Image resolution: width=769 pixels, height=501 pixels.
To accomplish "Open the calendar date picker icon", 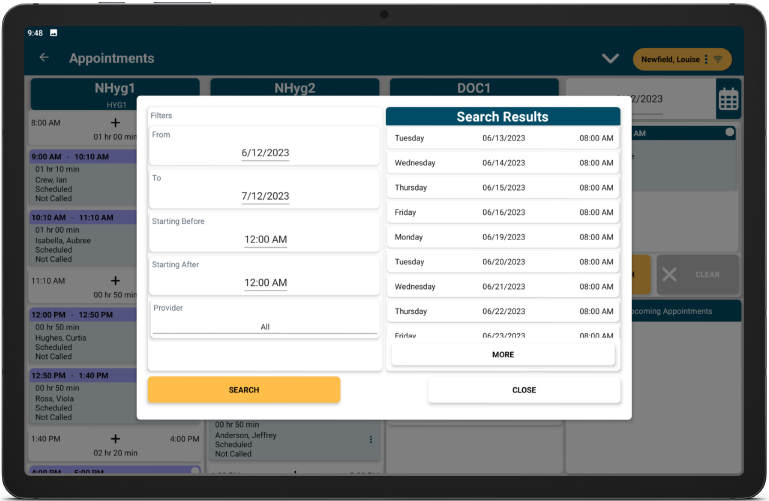I will [728, 99].
